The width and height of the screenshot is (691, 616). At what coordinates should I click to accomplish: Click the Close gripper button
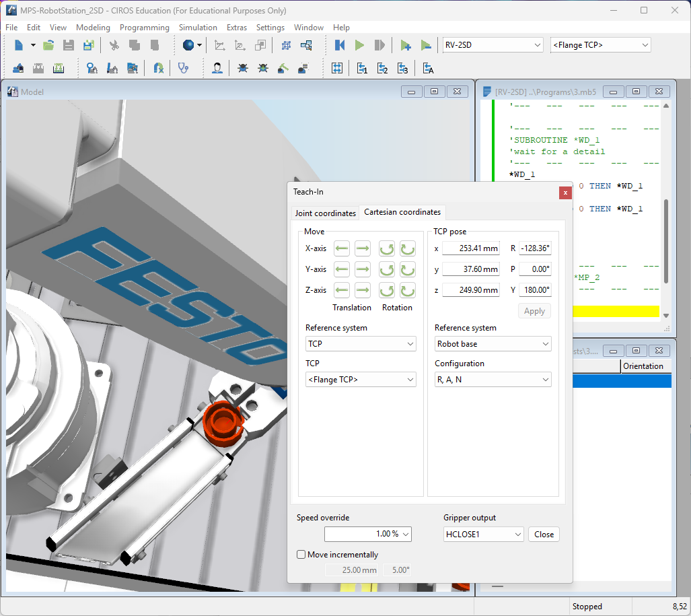pyautogui.click(x=544, y=535)
